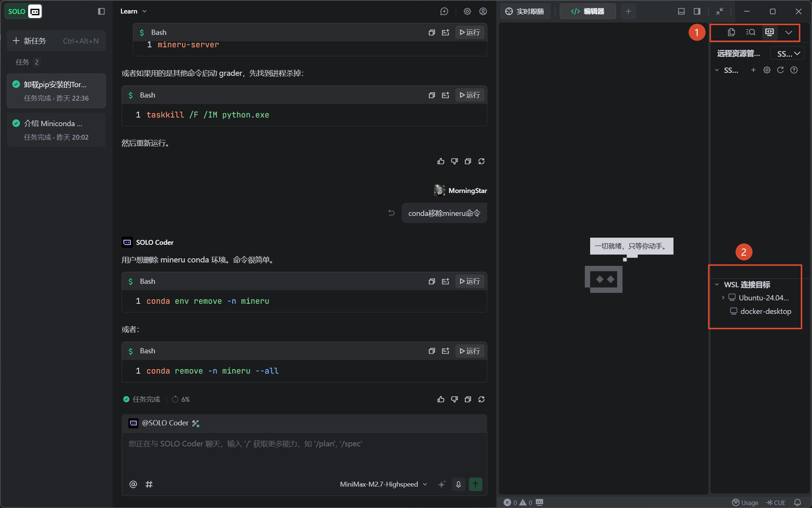Toggle the right side panel layout

click(697, 11)
